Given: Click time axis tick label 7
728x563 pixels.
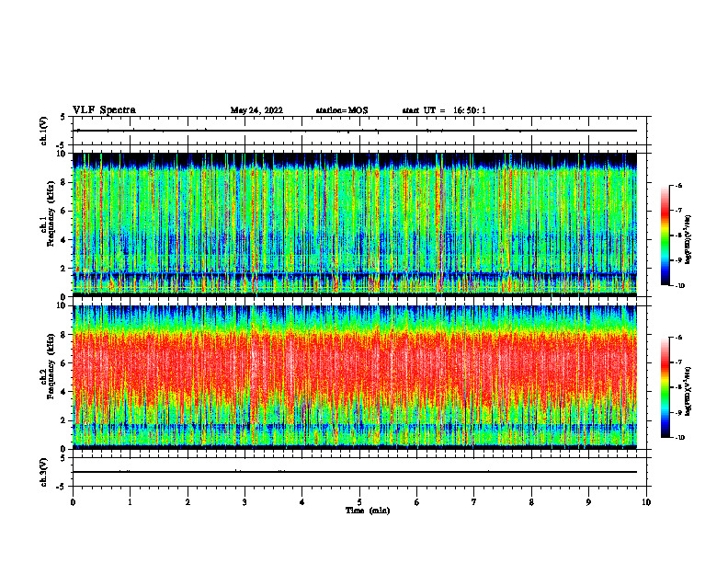Looking at the screenshot, I should click(474, 502).
